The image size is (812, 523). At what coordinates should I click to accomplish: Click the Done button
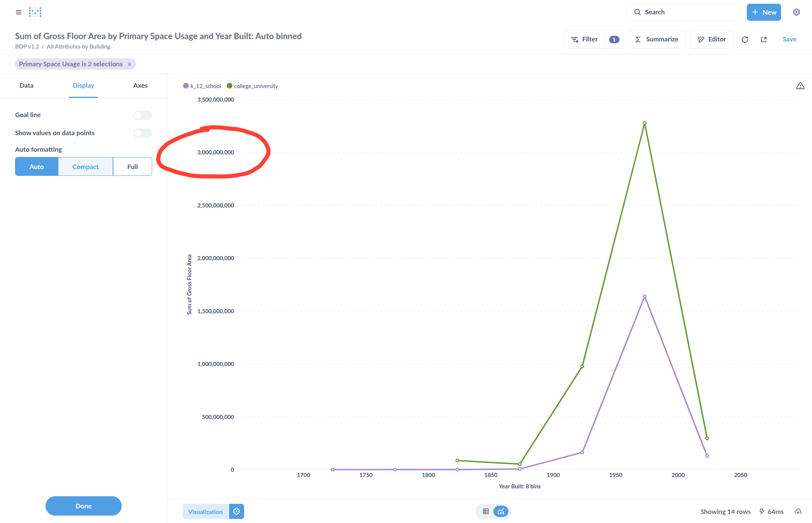[x=84, y=506]
